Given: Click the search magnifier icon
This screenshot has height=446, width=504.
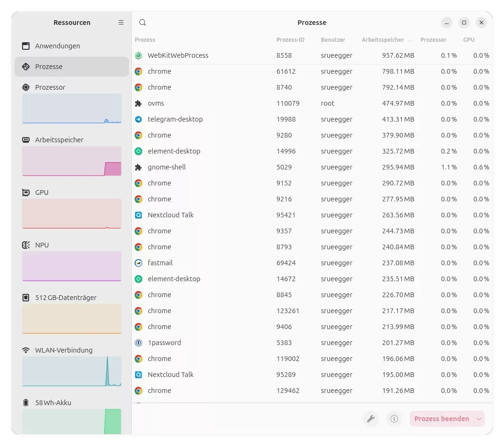Looking at the screenshot, I should [143, 23].
